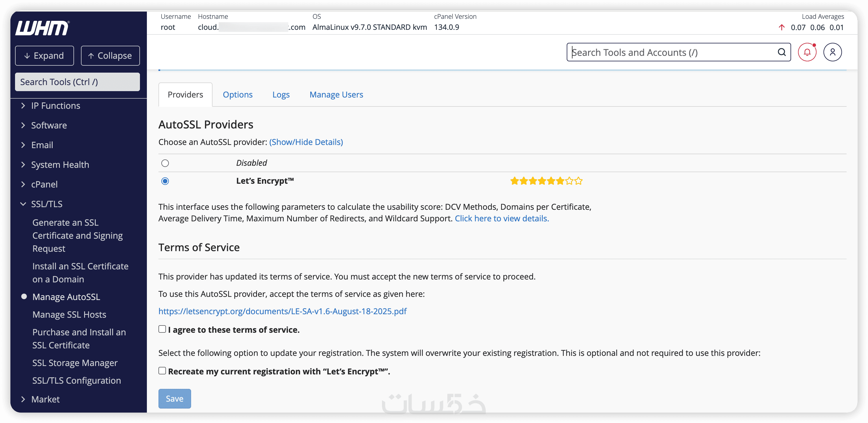
Task: Click the Let's Encrypt star rating
Action: 546,181
